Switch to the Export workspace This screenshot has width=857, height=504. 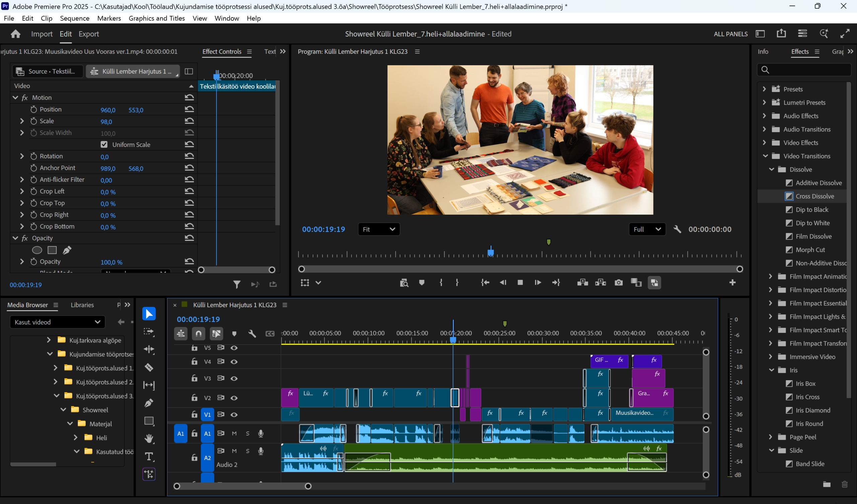coord(88,34)
